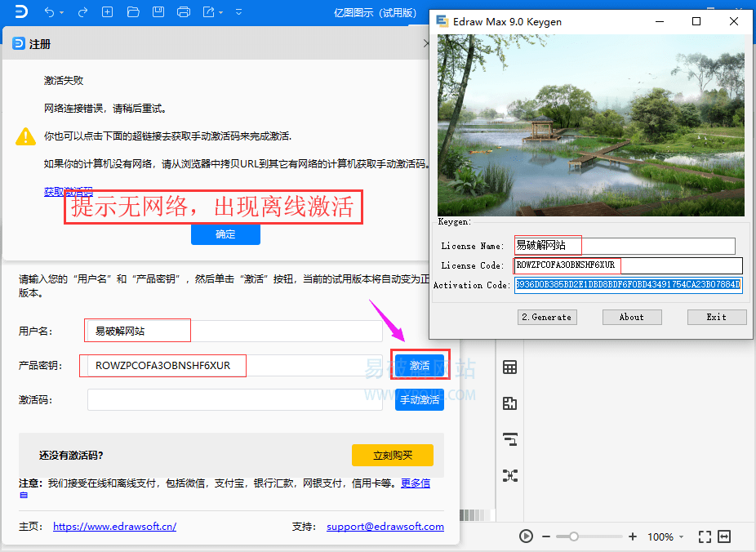The height and width of the screenshot is (552, 756).
Task: Open a file using the folder toolbar icon
Action: (132, 11)
